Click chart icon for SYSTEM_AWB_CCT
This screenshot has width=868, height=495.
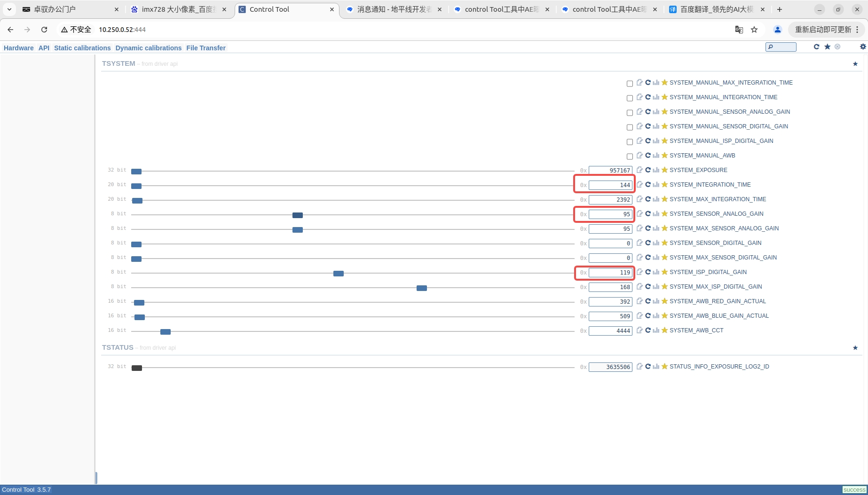click(656, 330)
